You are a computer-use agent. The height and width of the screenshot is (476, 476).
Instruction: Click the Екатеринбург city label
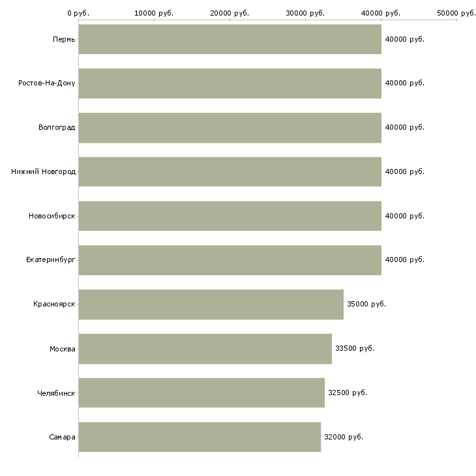click(51, 260)
